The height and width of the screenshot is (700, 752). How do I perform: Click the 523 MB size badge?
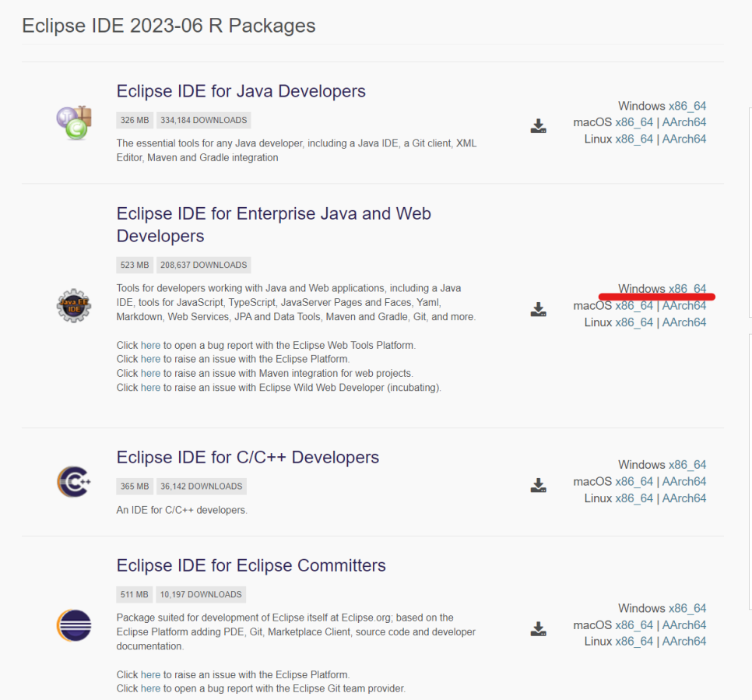click(134, 265)
